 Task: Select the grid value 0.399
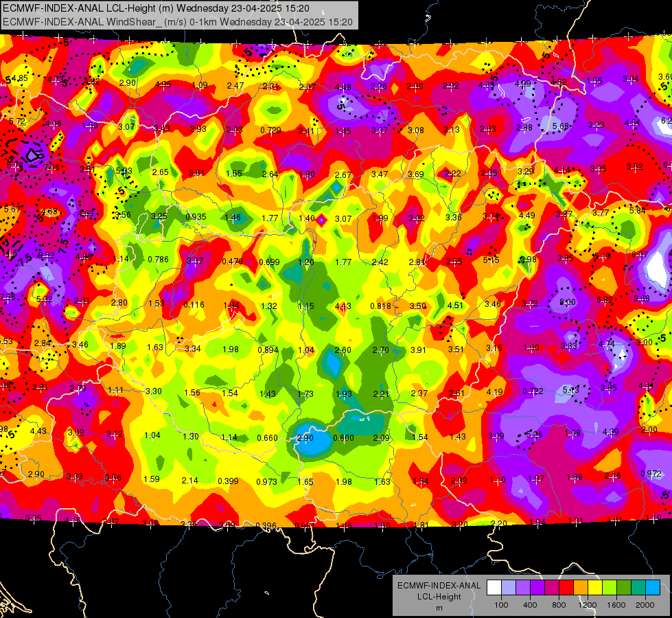pos(228,481)
